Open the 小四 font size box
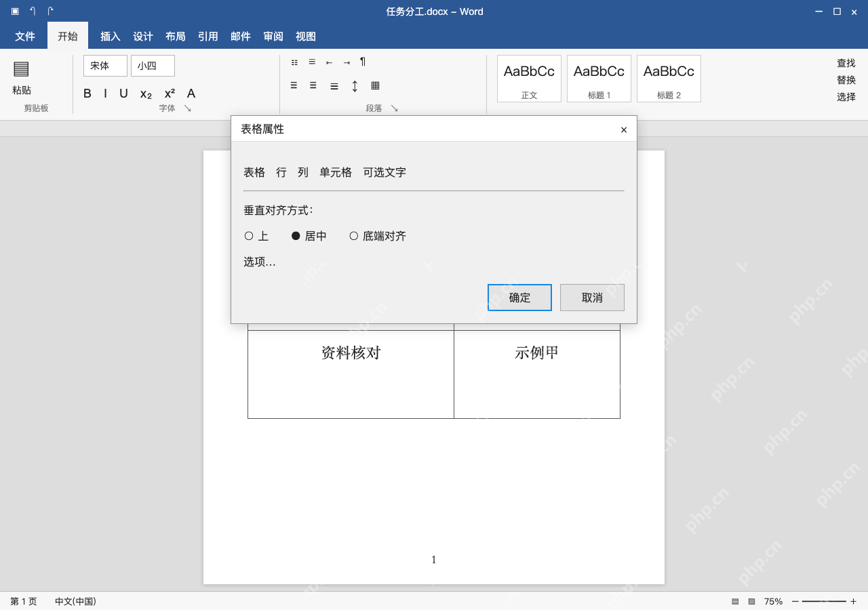The width and height of the screenshot is (868, 610). pyautogui.click(x=153, y=66)
